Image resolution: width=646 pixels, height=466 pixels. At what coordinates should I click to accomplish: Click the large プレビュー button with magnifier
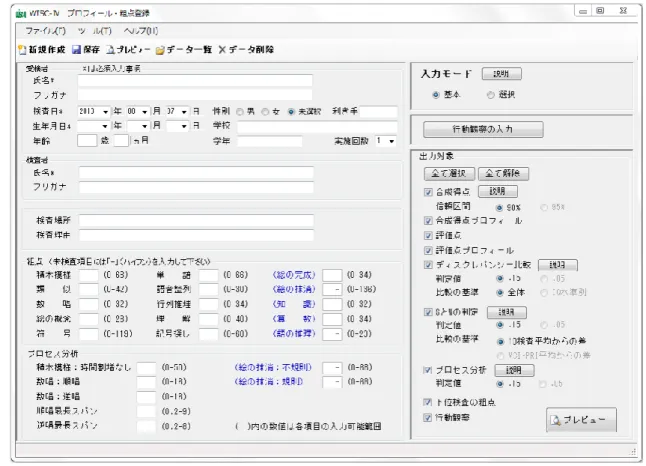581,419
